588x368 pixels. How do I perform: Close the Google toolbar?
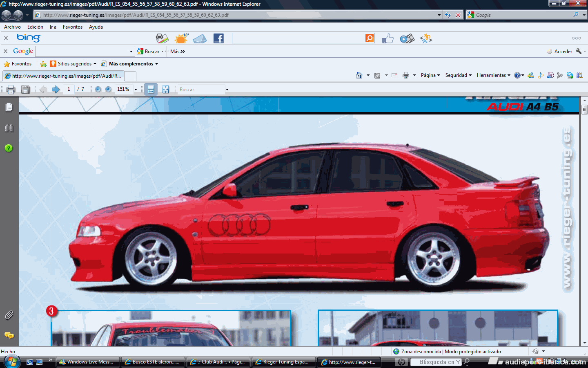(6, 51)
